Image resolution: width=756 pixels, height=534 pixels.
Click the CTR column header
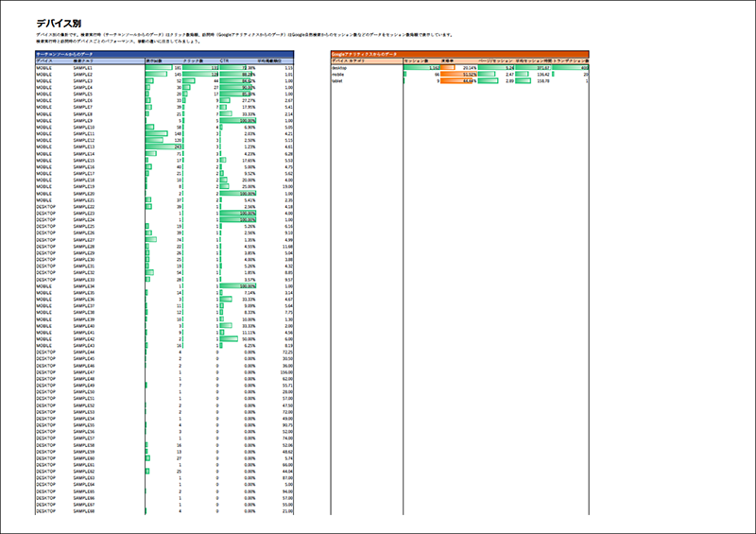pyautogui.click(x=224, y=61)
